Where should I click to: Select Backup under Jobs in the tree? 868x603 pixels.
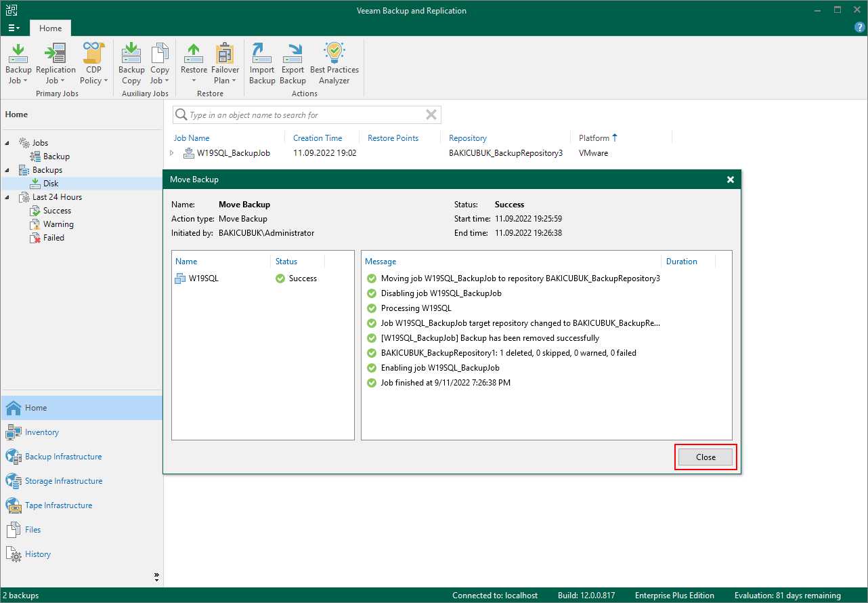(x=57, y=157)
